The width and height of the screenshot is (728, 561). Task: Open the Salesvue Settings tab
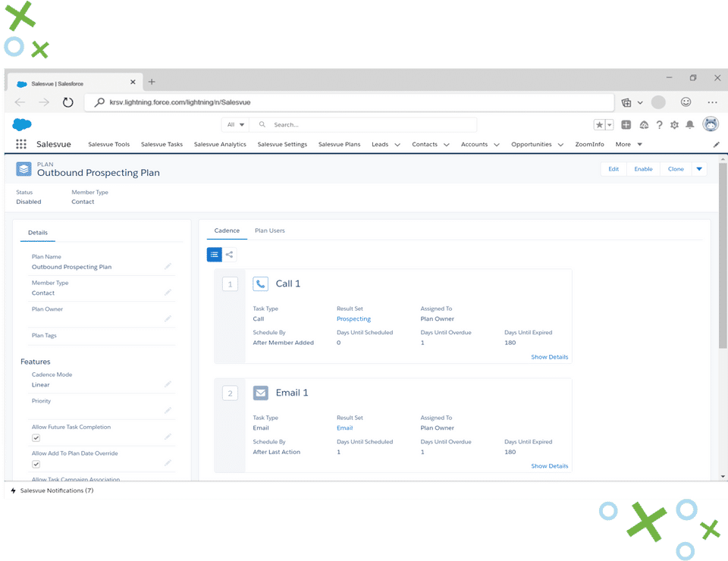pyautogui.click(x=282, y=144)
